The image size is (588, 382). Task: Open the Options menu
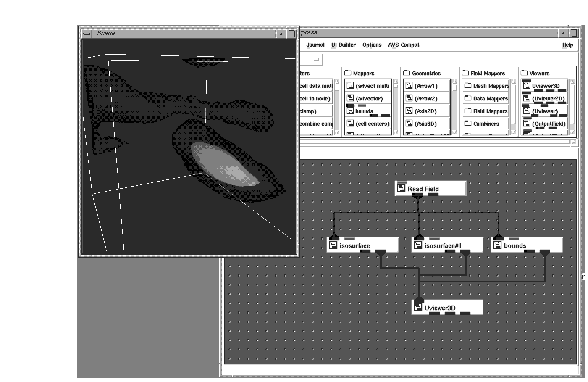click(372, 45)
